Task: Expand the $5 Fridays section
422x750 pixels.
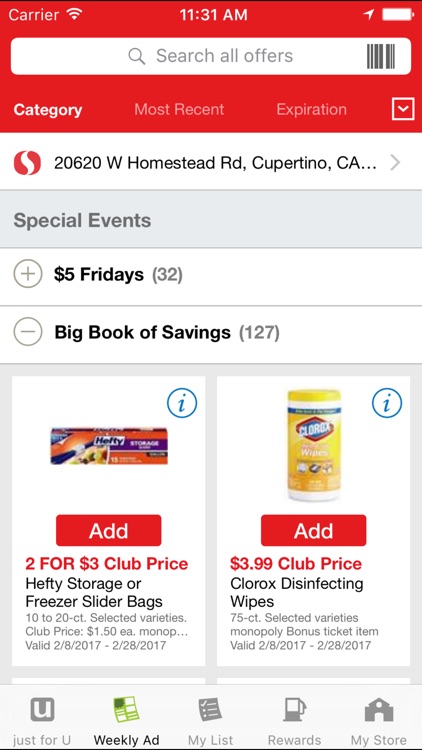Action: [28, 275]
